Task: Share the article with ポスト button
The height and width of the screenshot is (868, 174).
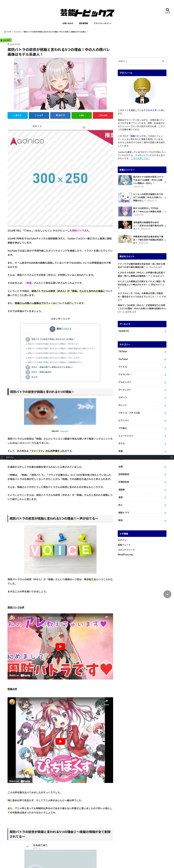Action: pyautogui.click(x=18, y=115)
